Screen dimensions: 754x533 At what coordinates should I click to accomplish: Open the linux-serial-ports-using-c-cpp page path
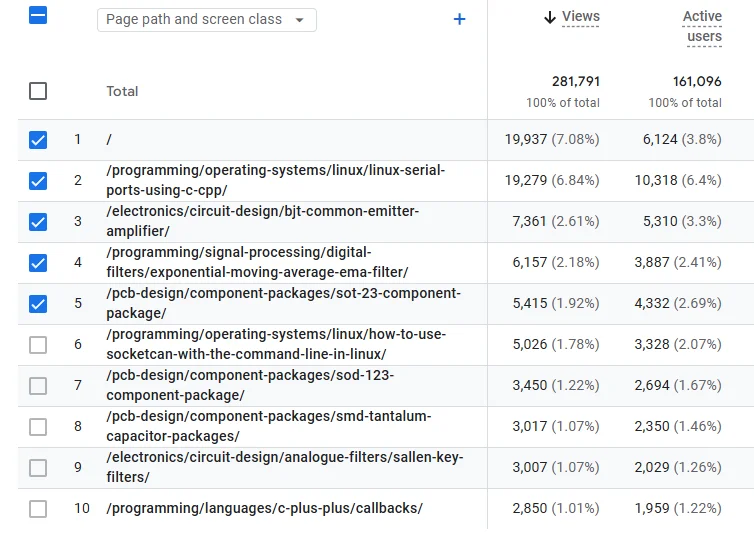click(x=275, y=180)
